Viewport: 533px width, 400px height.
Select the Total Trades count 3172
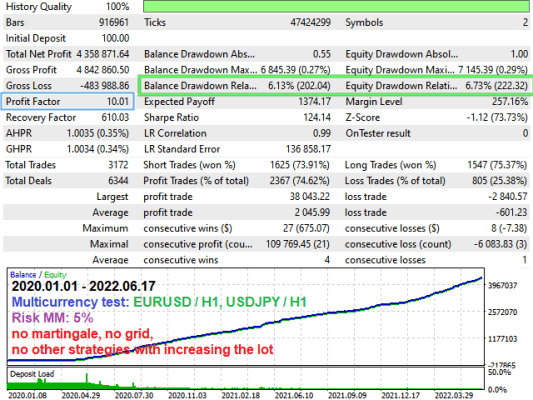click(x=118, y=165)
